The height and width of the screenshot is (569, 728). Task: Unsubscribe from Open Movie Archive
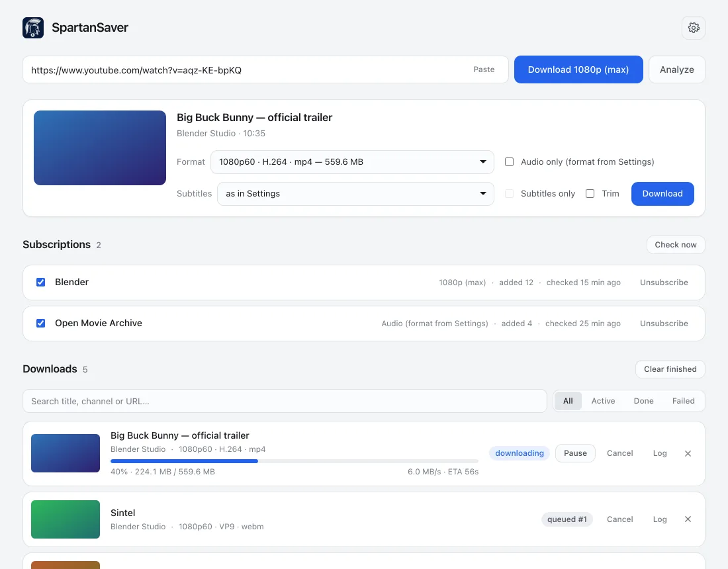click(x=664, y=323)
